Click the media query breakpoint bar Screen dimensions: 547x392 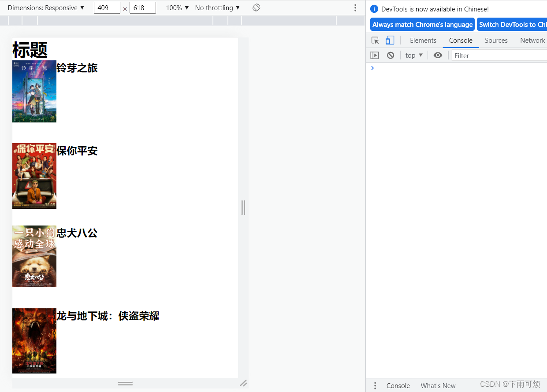point(182,21)
